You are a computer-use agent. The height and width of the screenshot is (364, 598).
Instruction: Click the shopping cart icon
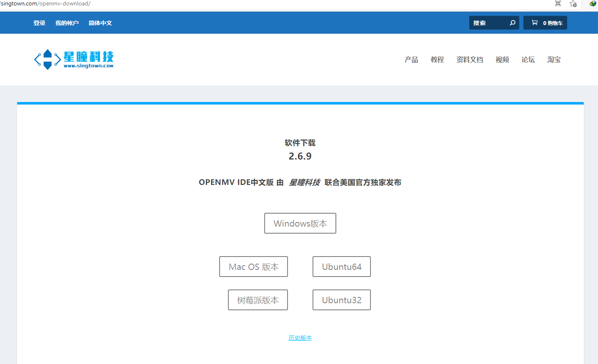(535, 22)
